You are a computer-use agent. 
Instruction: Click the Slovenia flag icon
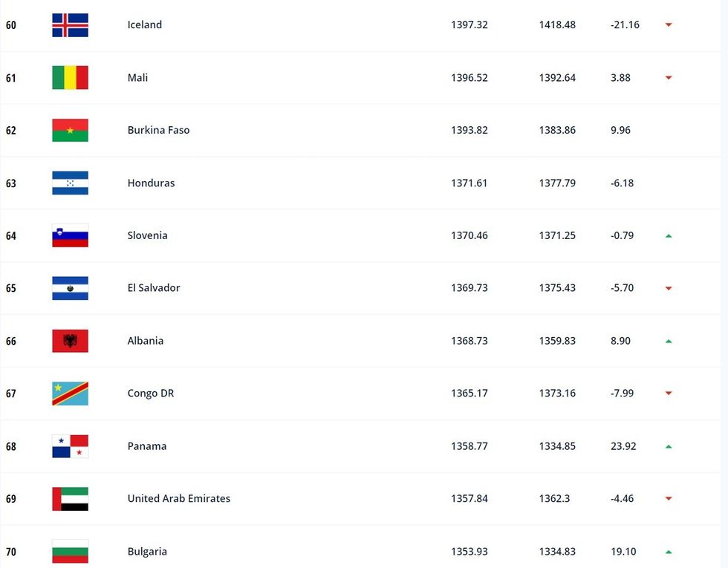tap(70, 235)
